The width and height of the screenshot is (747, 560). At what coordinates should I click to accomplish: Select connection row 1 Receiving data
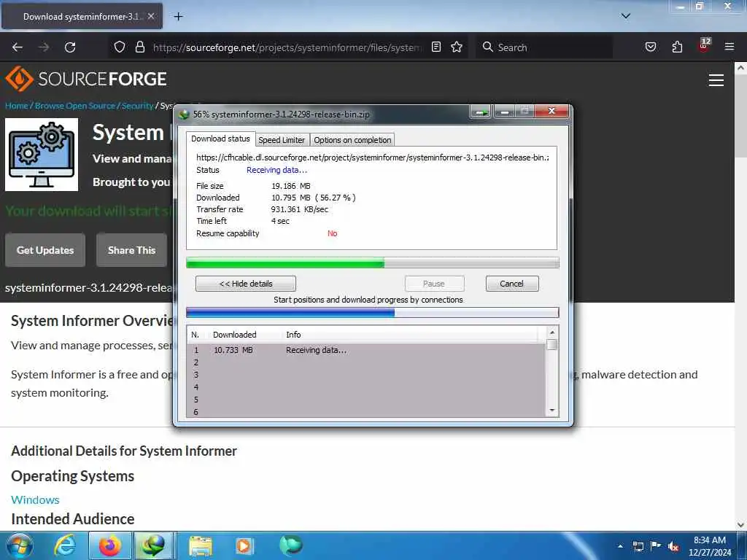tap(366, 350)
